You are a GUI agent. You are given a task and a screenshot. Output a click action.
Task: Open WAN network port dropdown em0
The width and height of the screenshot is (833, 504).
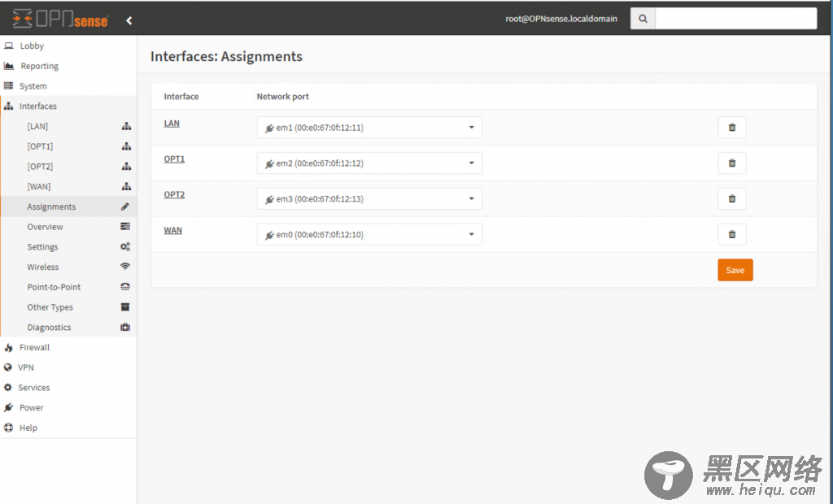pos(369,234)
